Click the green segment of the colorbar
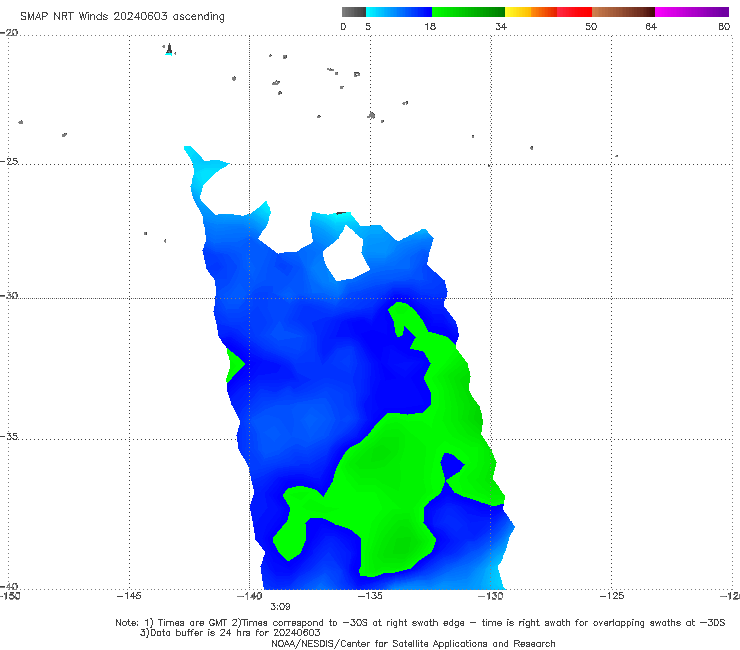Viewport: 740px width, 650px height. (x=468, y=12)
